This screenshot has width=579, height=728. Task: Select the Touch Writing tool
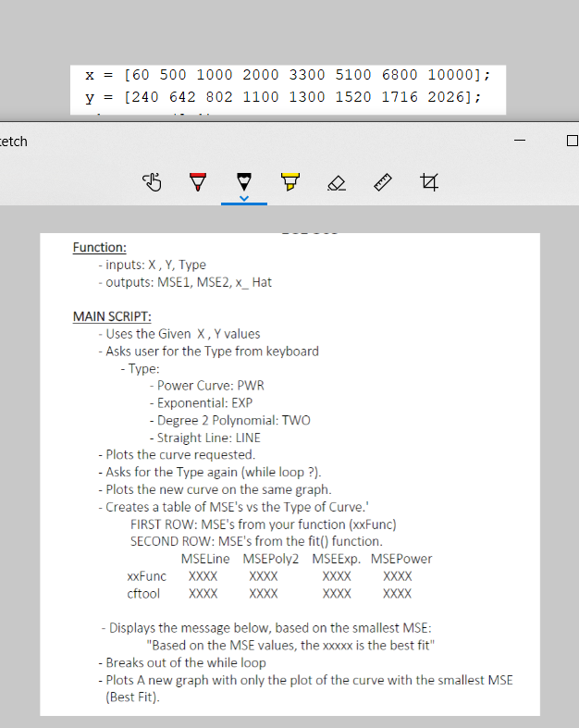click(152, 182)
